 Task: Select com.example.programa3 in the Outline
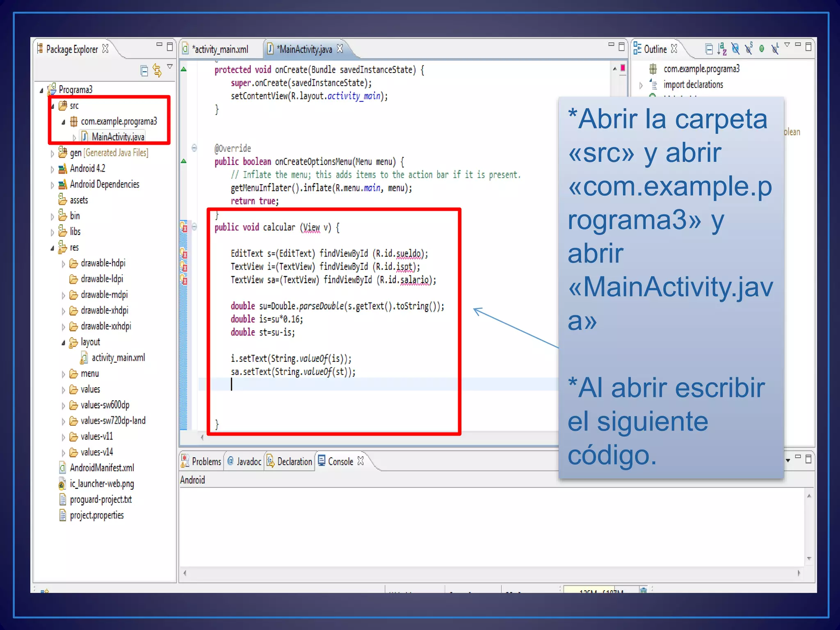(701, 69)
